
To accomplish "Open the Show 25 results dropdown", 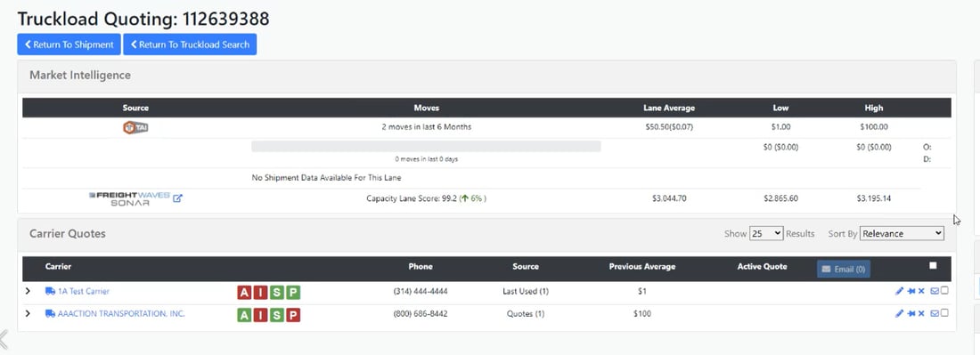I will click(x=766, y=233).
